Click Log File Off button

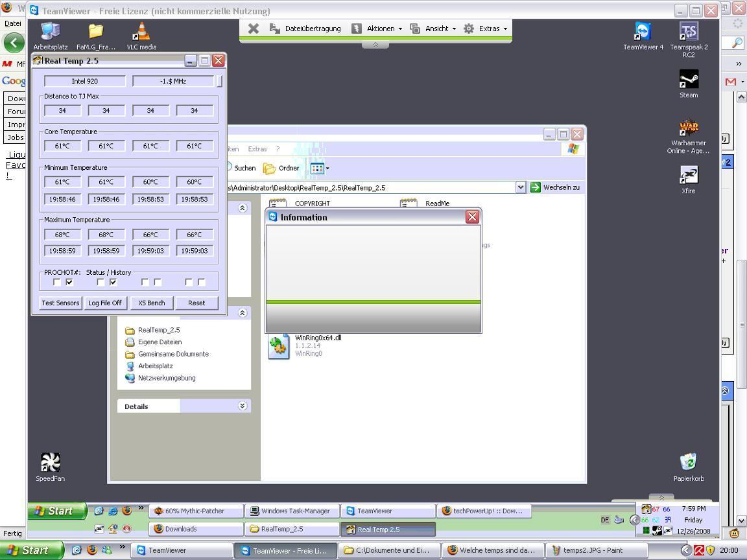click(x=105, y=303)
